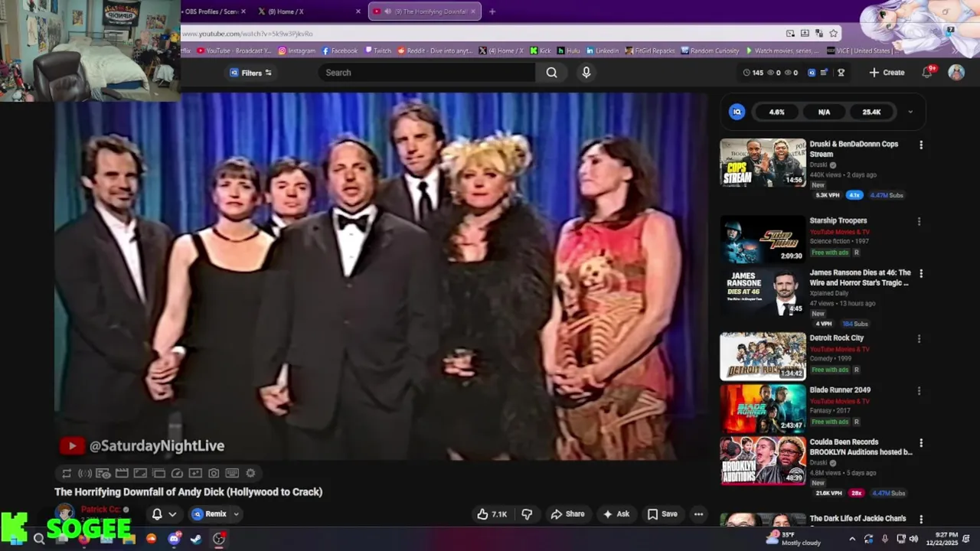Viewport: 980px width, 551px height.
Task: Open the FitGirl Repacks bookmark
Action: coord(650,51)
